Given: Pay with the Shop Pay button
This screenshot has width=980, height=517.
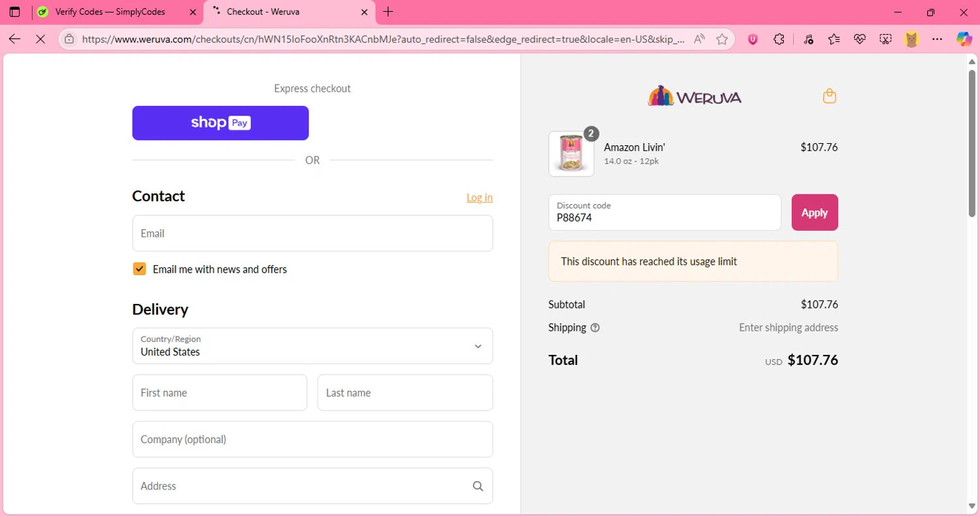Looking at the screenshot, I should click(220, 123).
